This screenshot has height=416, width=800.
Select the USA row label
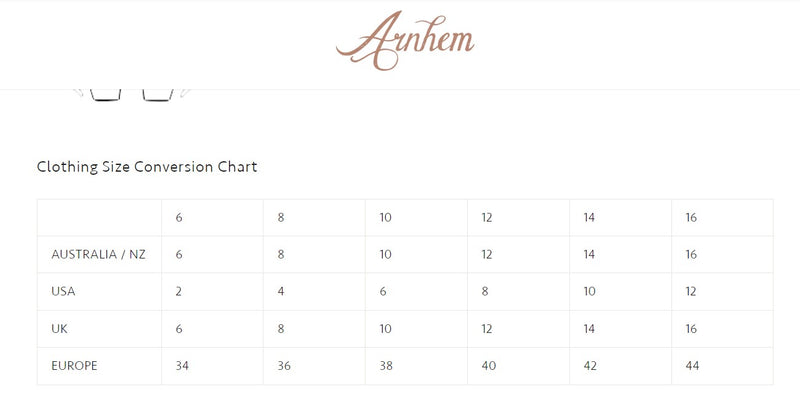(64, 292)
